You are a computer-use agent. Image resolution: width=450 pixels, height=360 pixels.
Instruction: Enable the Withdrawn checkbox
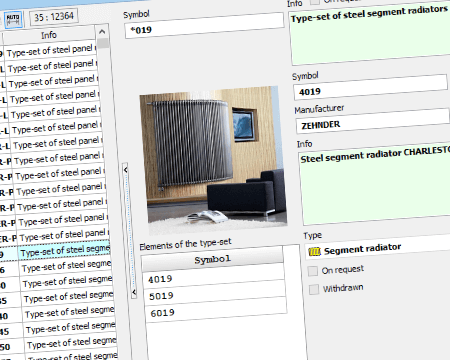click(x=314, y=289)
